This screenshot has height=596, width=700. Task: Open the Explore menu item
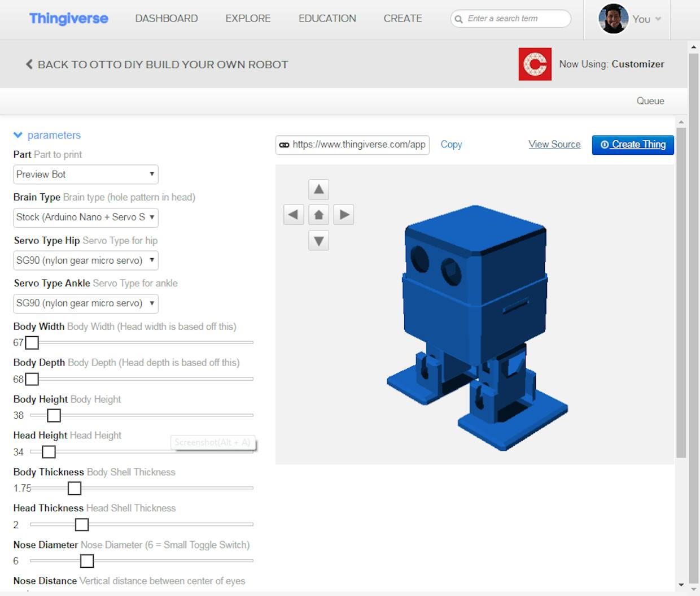point(248,19)
